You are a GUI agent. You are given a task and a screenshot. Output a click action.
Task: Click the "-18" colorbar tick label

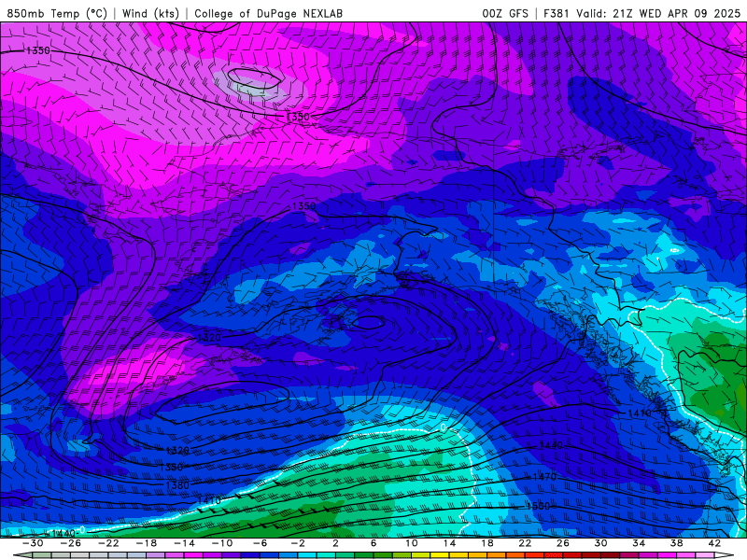pos(147,543)
